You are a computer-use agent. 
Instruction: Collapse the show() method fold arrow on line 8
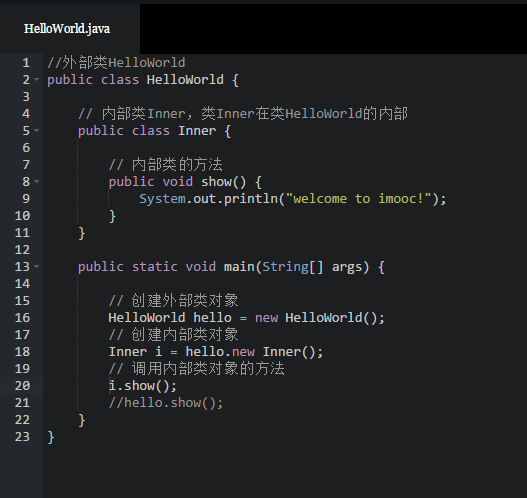[x=36, y=181]
